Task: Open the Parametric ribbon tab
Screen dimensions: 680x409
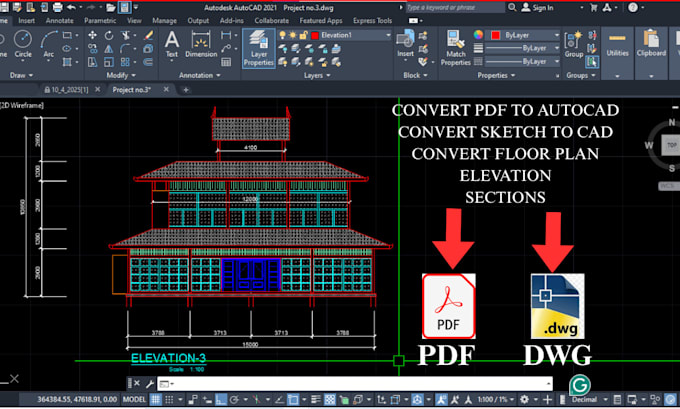Action: (100, 20)
